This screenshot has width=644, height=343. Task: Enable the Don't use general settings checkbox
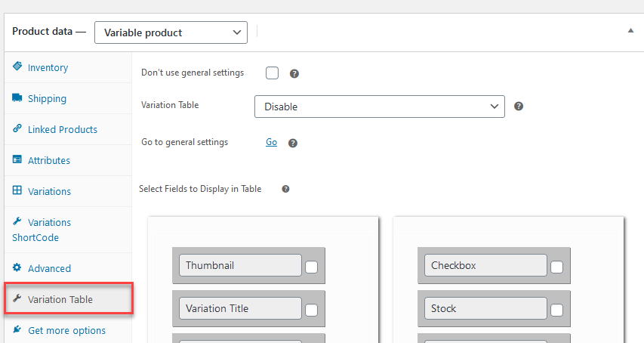[273, 73]
